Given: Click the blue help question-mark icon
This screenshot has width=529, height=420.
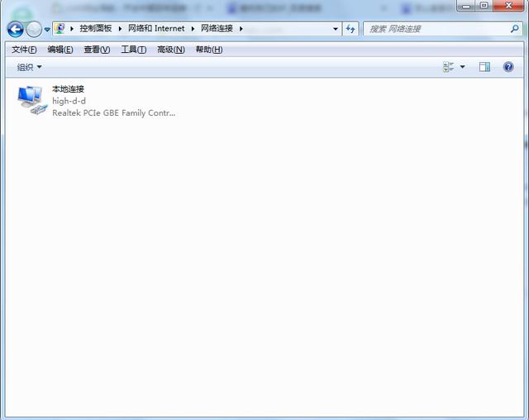Looking at the screenshot, I should (508, 67).
